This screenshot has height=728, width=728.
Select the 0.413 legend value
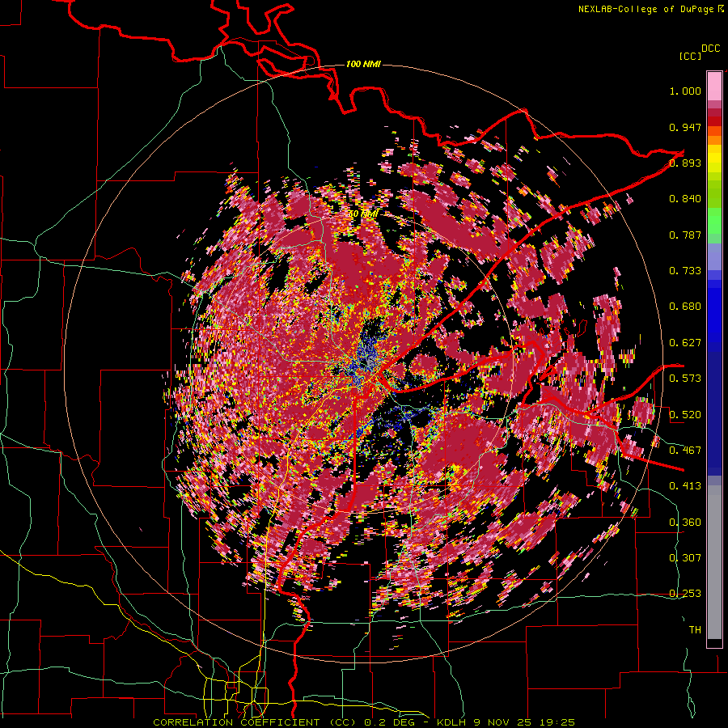(x=685, y=486)
